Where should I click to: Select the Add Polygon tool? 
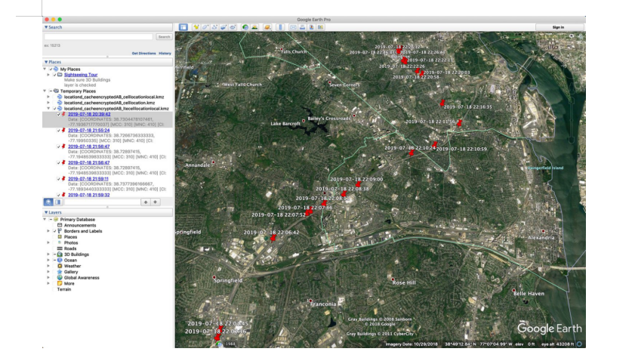coord(205,27)
